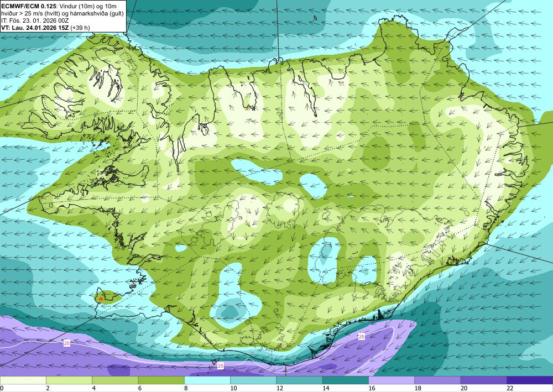Image resolution: width=553 pixels, height=392 pixels.
Task: Pick the darkest swatch above 22 m/s
Action: click(x=530, y=380)
